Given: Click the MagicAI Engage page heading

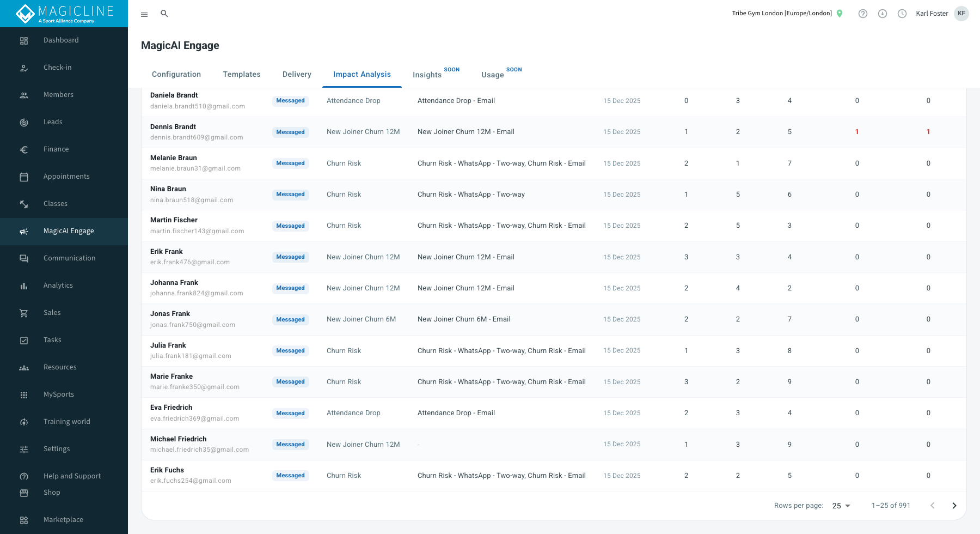Looking at the screenshot, I should click(180, 46).
